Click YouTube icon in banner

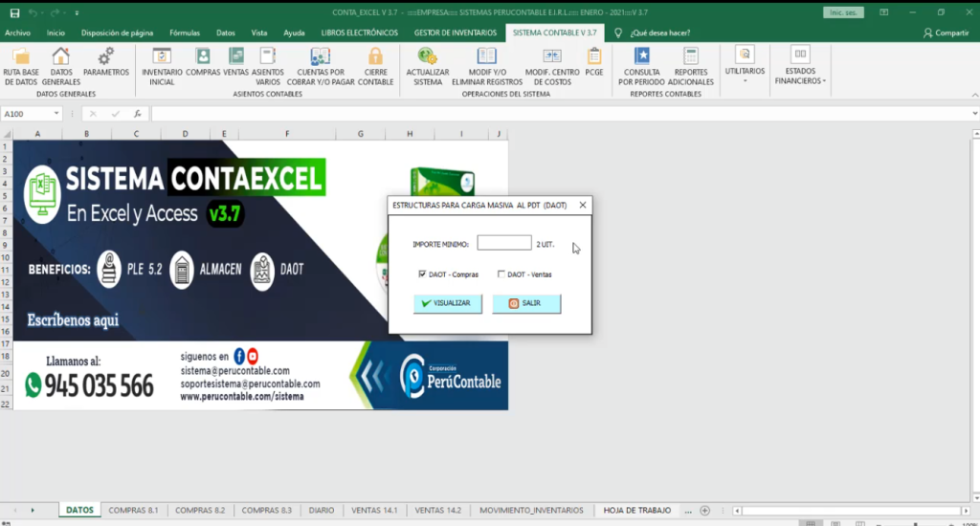(253, 356)
